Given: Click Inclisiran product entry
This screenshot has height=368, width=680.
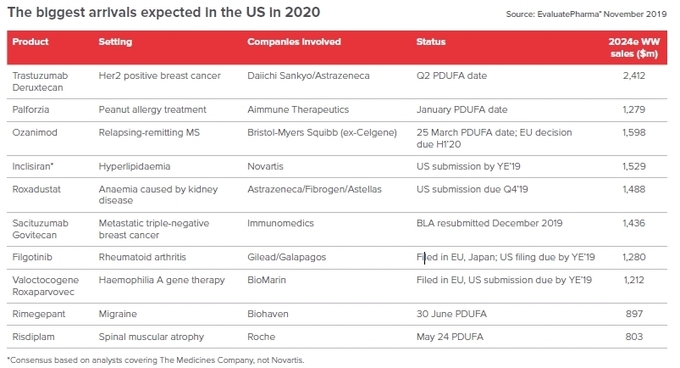Looking at the screenshot, I should [33, 166].
